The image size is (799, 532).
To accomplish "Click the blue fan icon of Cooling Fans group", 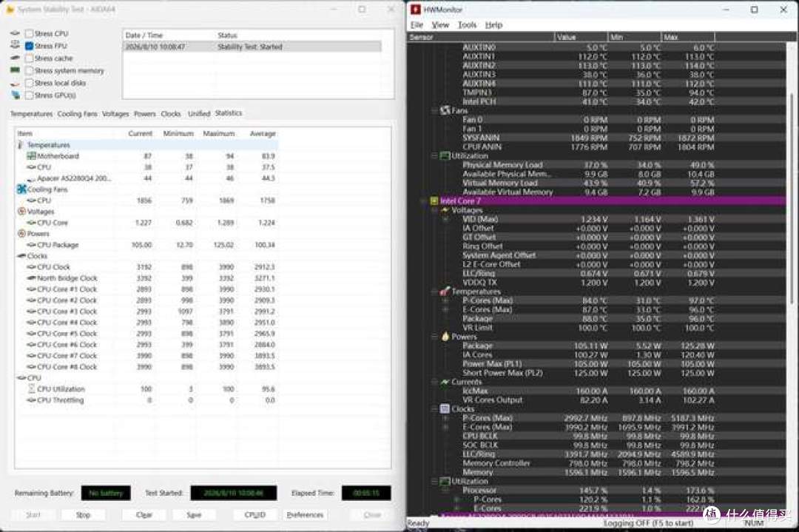I will (x=21, y=189).
